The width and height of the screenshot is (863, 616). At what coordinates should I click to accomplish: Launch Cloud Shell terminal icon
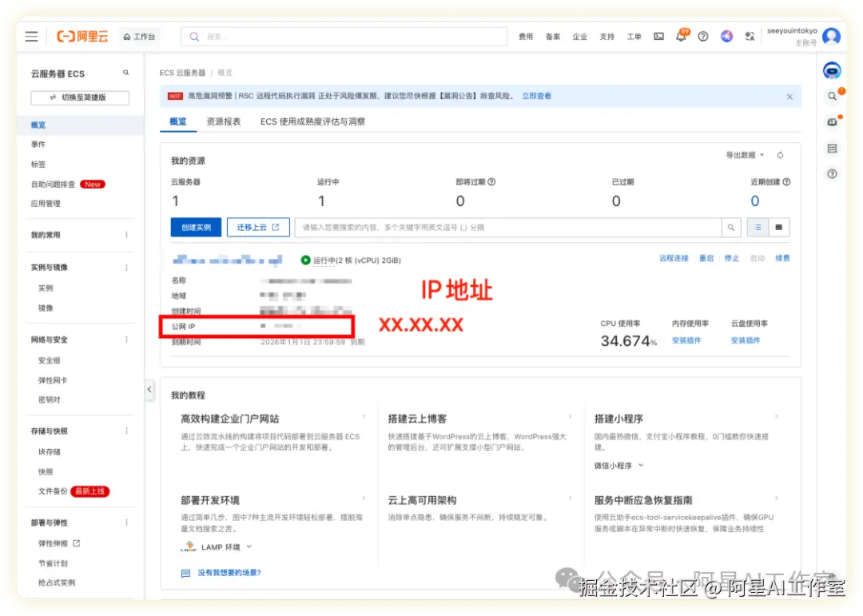[658, 36]
